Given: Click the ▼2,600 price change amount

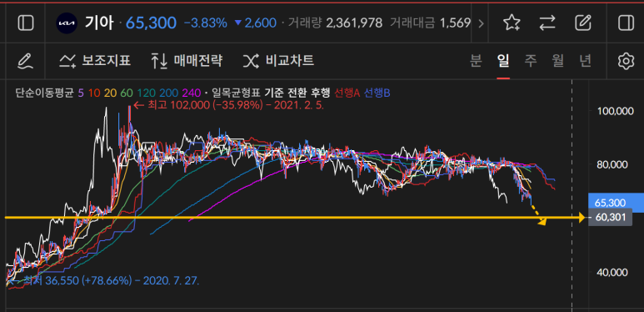Looking at the screenshot, I should (x=255, y=23).
